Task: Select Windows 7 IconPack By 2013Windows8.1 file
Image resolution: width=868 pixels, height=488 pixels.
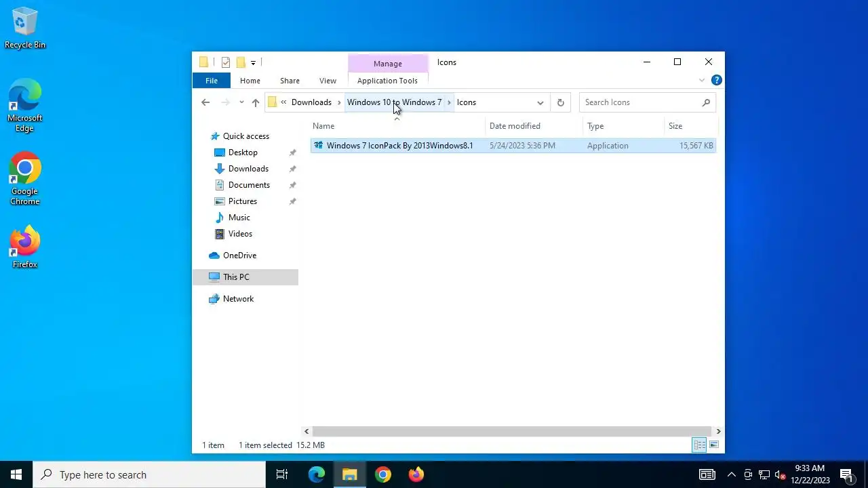Action: pos(513,146)
